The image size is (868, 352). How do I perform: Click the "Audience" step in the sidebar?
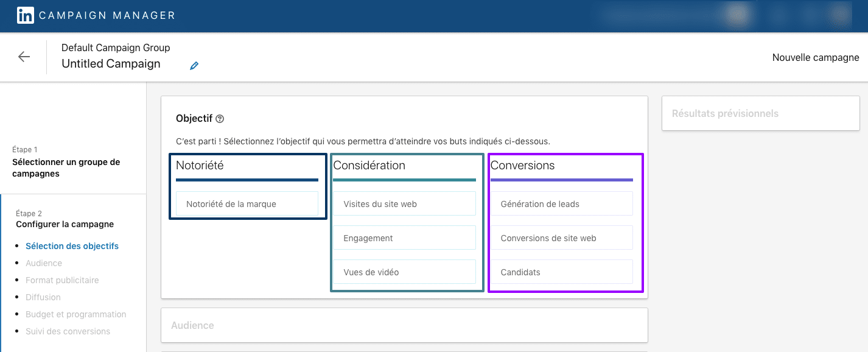(43, 262)
